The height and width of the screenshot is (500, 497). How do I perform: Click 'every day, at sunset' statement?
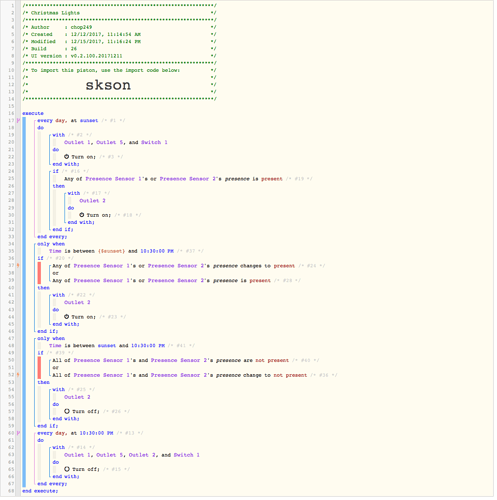pyautogui.click(x=68, y=120)
